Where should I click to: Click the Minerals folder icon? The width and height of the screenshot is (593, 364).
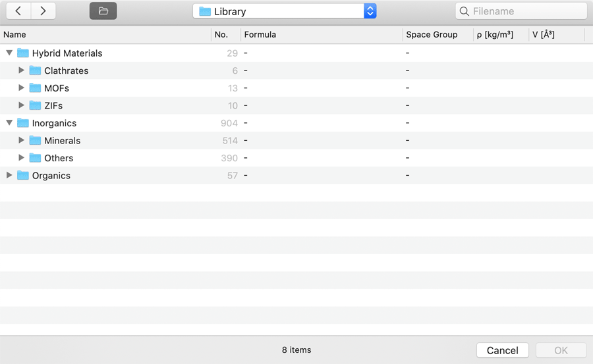36,140
